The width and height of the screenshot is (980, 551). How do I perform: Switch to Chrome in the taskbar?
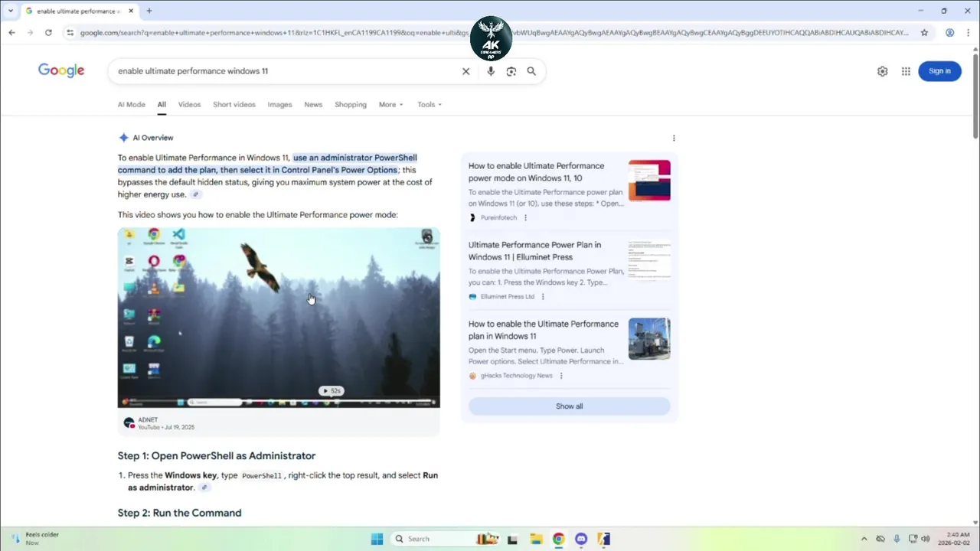click(559, 539)
